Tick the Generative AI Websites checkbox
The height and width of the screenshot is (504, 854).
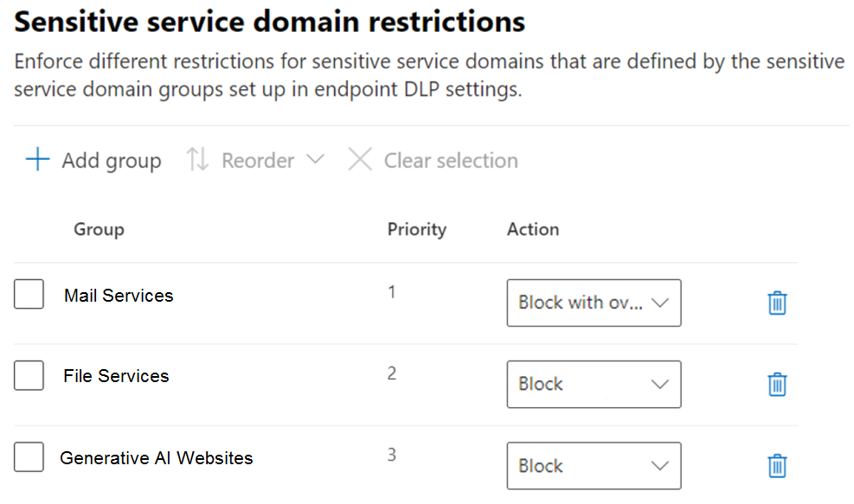pos(29,456)
